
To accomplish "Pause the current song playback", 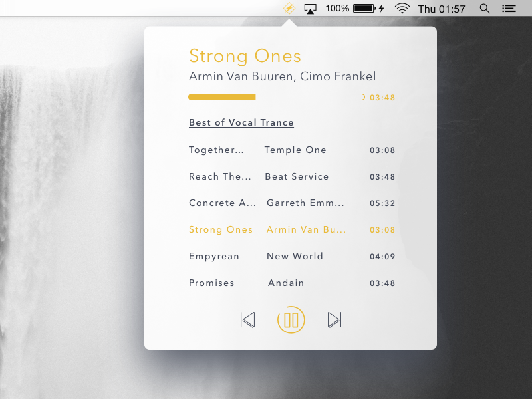I will click(291, 320).
